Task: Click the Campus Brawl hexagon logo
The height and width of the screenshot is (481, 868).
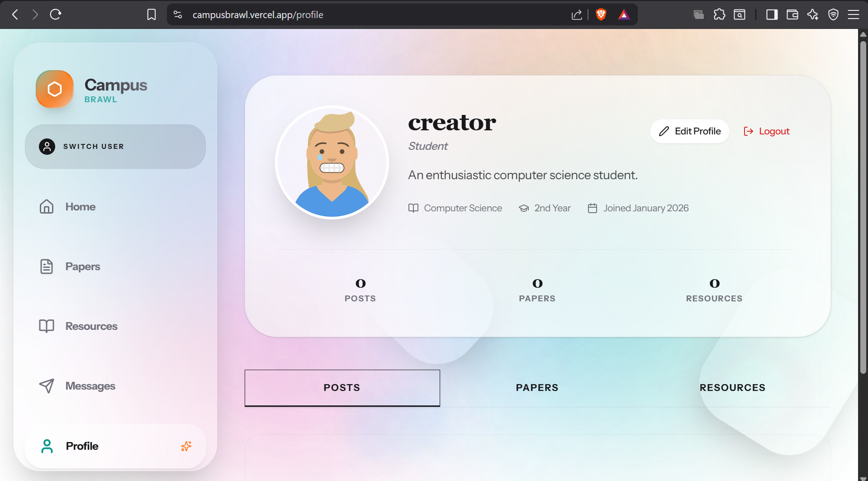Action: click(x=55, y=89)
